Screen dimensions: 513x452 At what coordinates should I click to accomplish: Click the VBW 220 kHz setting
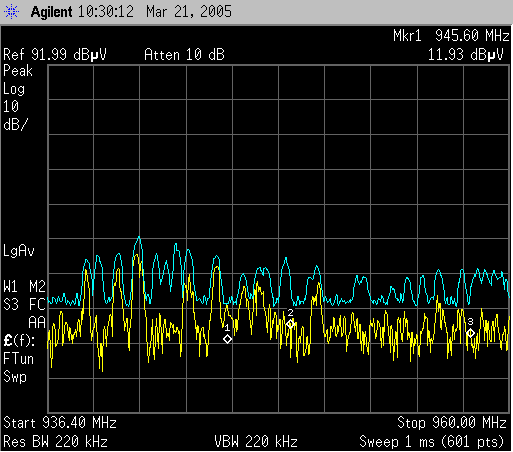coord(256,442)
